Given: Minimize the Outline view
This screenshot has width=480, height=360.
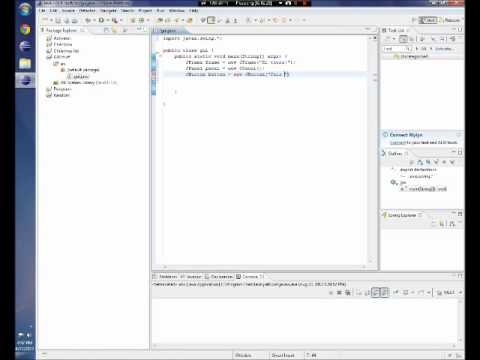Looking at the screenshot, I should 454,152.
